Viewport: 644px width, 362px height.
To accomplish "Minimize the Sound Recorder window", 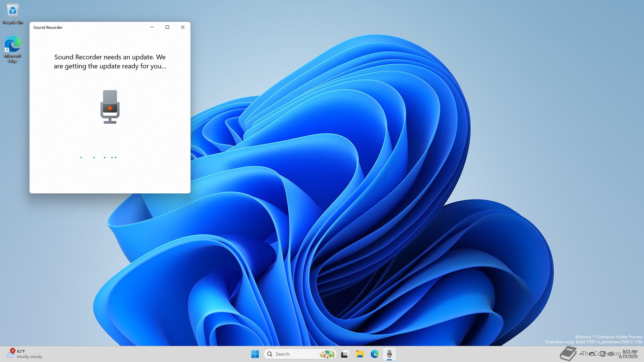I will [x=152, y=27].
